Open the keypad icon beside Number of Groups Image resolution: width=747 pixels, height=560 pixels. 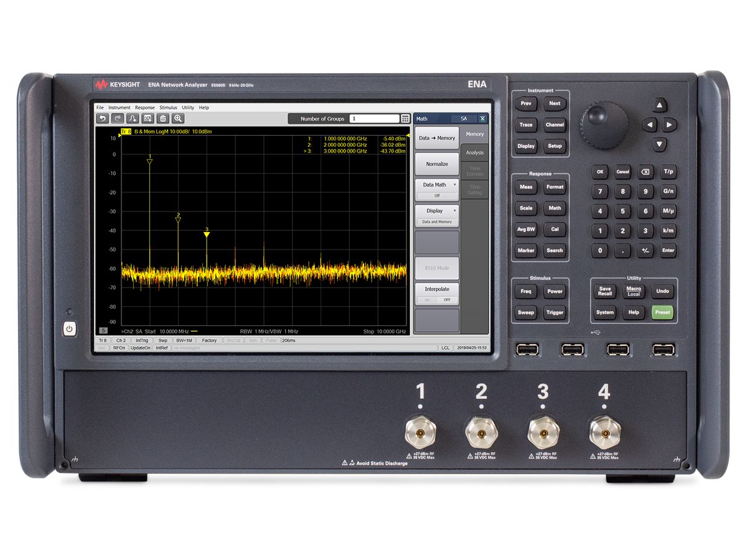click(405, 119)
